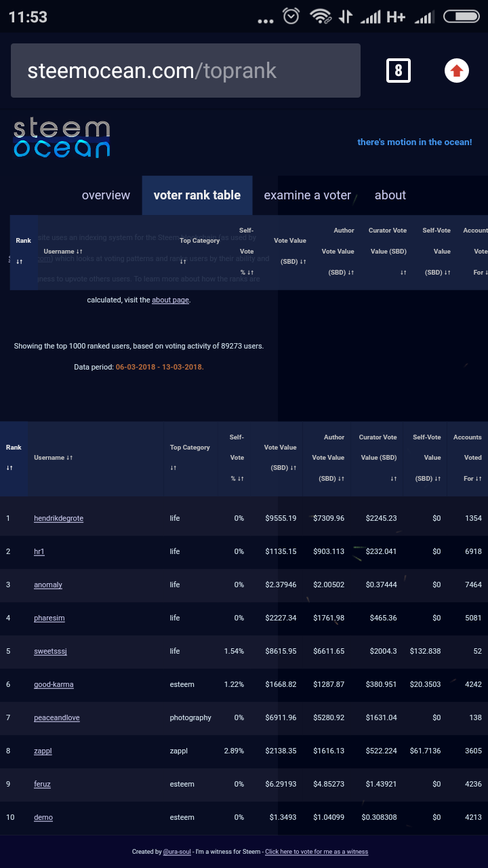Select the $9555.19 vote value cell
This screenshot has width=488, height=868.
click(281, 518)
